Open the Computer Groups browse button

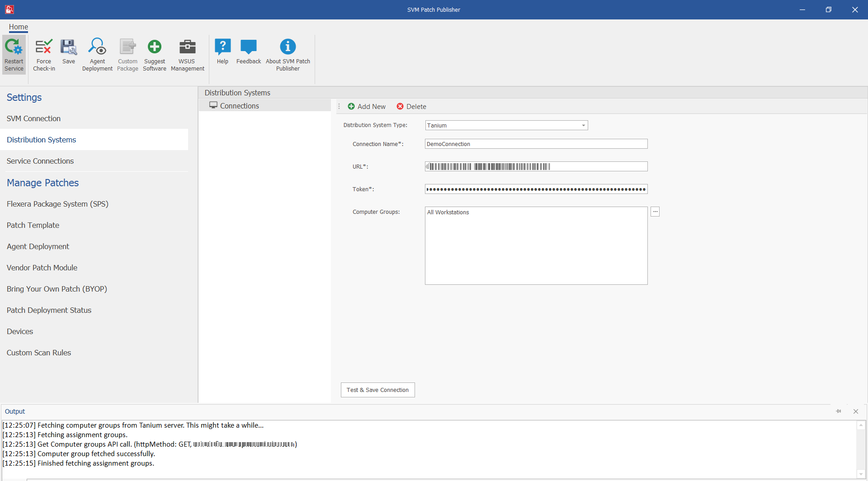pyautogui.click(x=655, y=212)
